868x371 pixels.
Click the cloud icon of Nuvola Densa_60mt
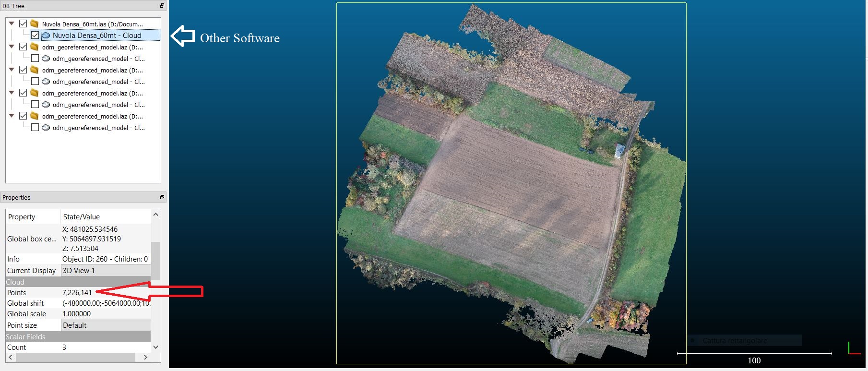click(x=46, y=35)
